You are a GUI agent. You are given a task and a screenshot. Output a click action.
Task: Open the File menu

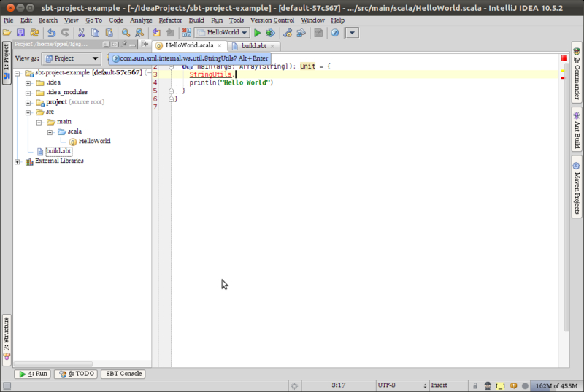(8, 20)
